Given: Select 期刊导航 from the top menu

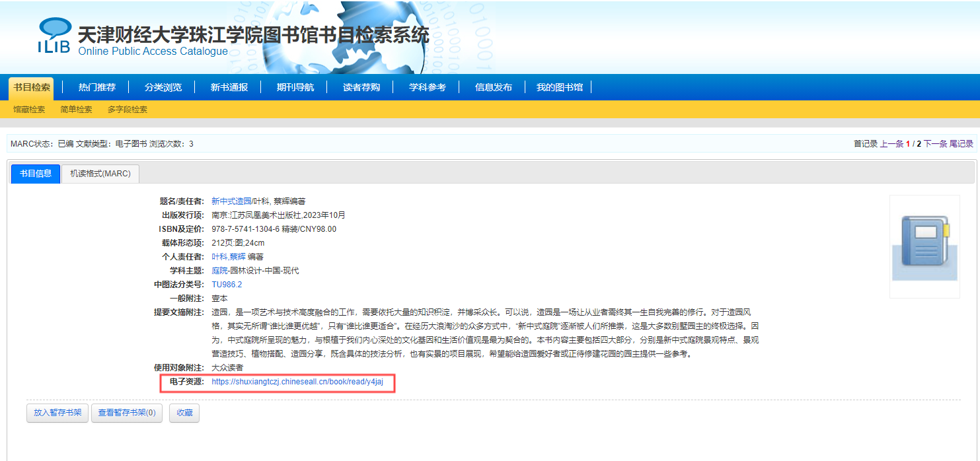Looking at the screenshot, I should 295,87.
